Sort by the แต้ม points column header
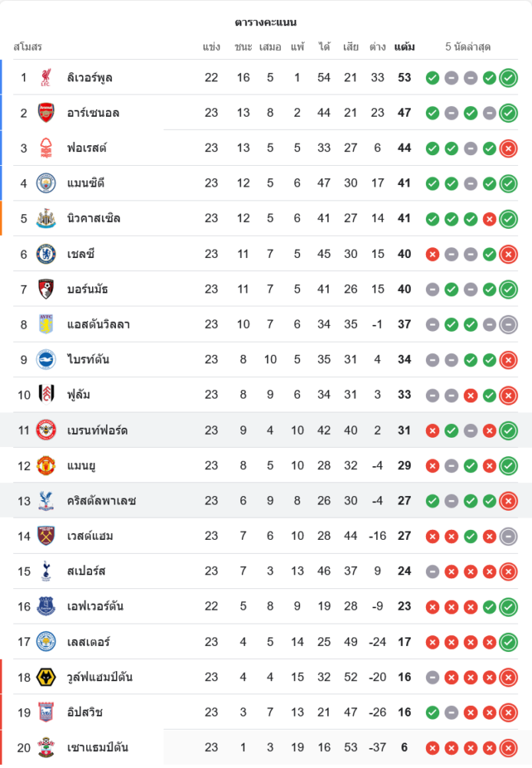This screenshot has width=532, height=768. [405, 47]
